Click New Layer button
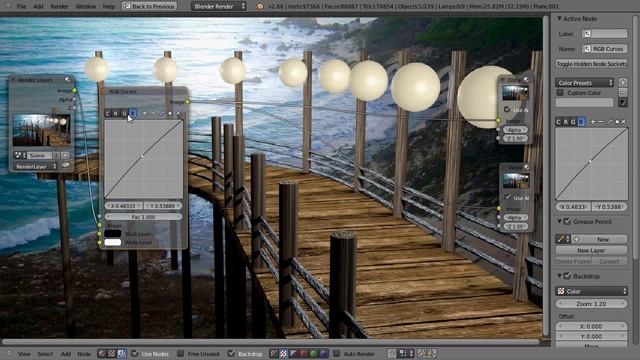640x360 pixels. [591, 250]
